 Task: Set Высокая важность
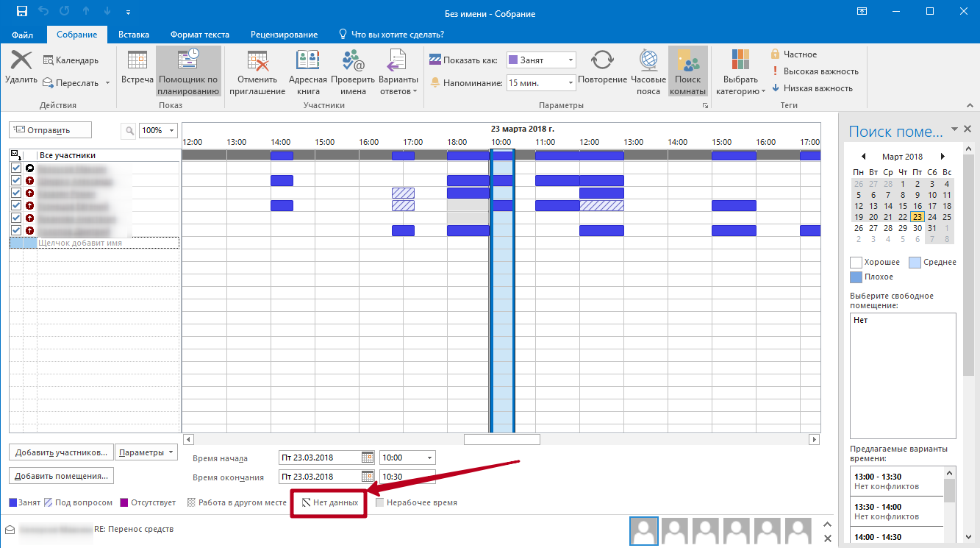pos(815,71)
